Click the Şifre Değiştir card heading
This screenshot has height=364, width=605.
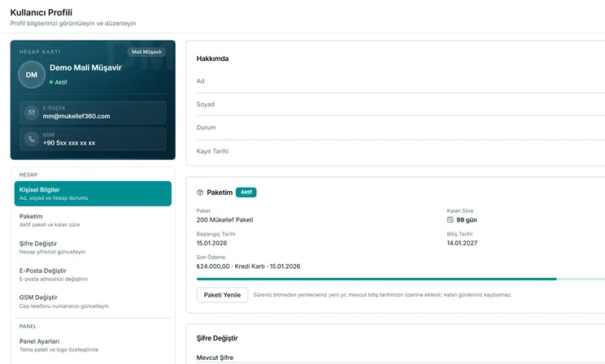217,338
